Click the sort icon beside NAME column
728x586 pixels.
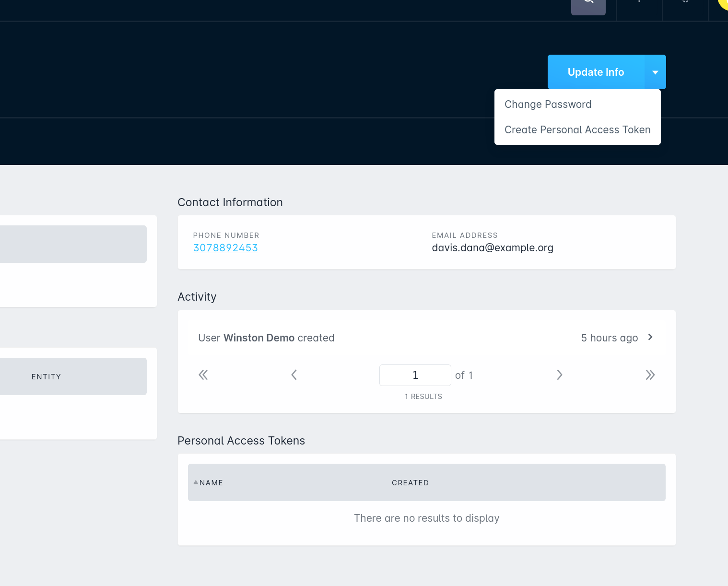pos(196,482)
